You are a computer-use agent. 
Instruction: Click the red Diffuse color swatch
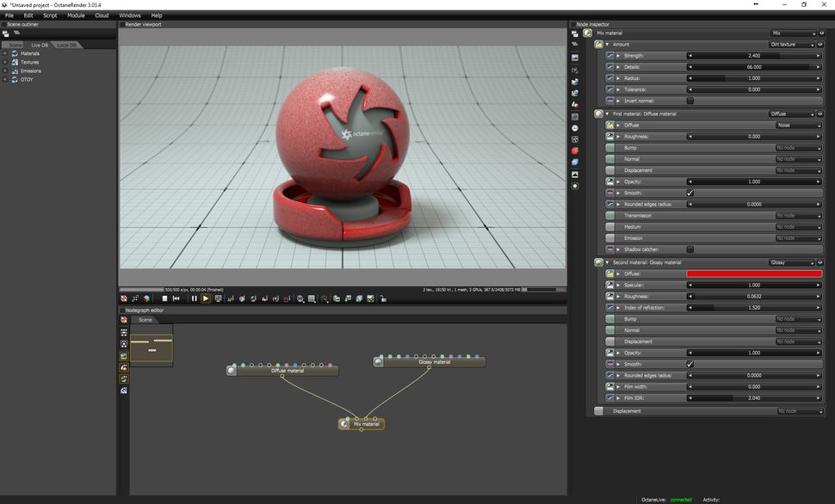point(755,274)
